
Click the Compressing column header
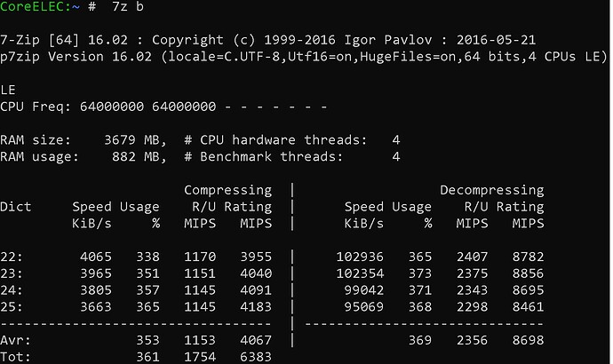227,190
